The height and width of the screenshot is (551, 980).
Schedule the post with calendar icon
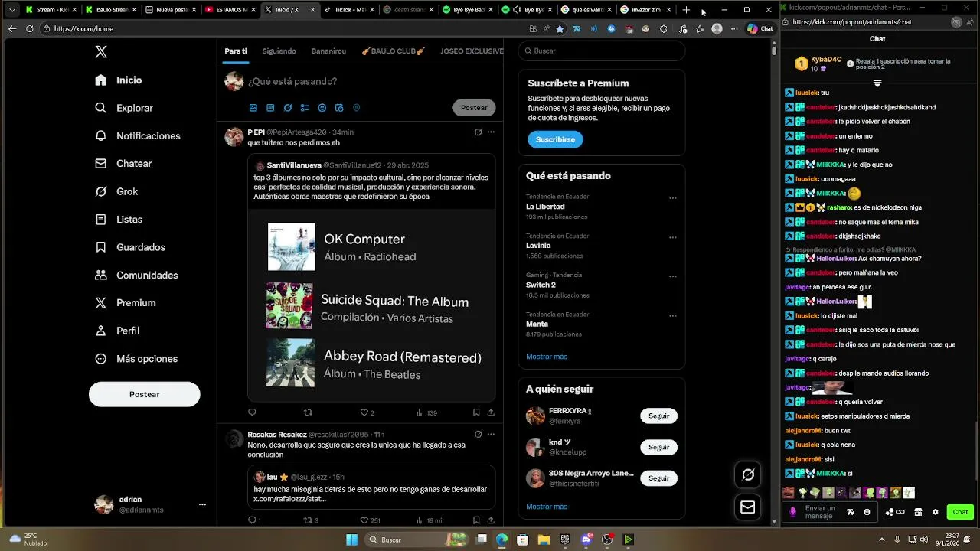tap(339, 108)
